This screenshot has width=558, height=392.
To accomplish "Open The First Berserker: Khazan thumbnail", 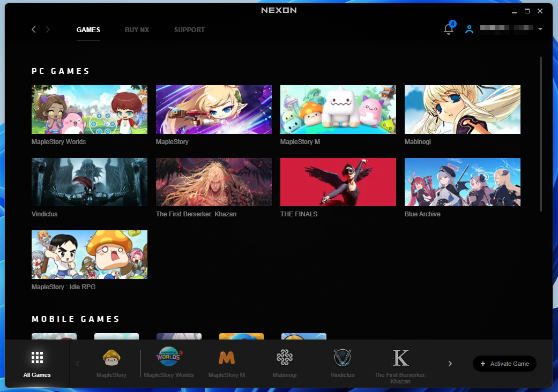I will (x=214, y=182).
